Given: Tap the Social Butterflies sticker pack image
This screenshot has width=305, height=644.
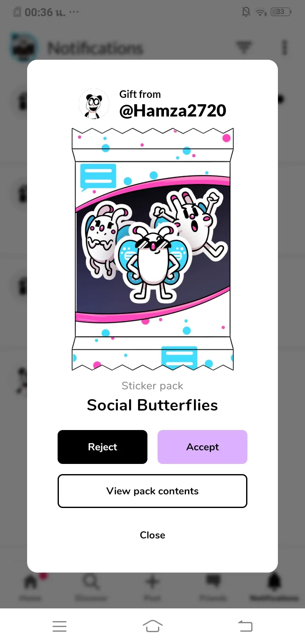Looking at the screenshot, I should click(x=152, y=249).
